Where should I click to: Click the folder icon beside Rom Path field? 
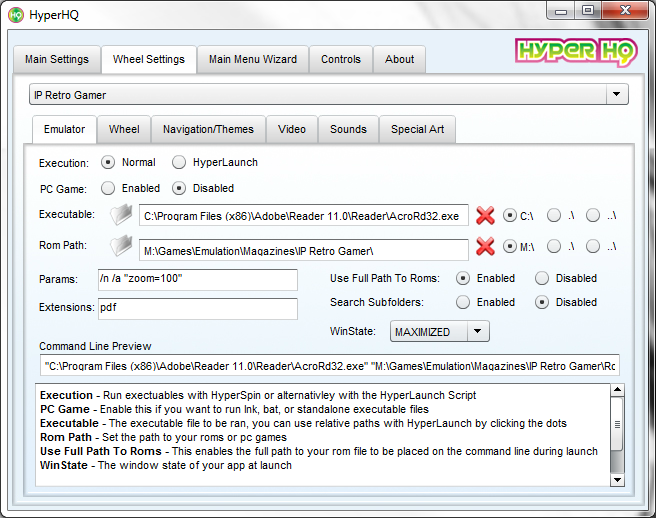point(121,246)
